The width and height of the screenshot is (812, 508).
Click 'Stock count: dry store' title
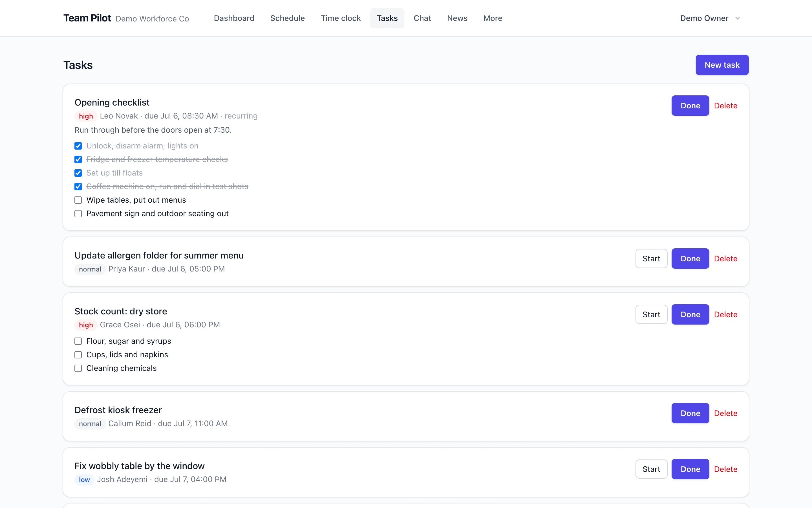(x=121, y=311)
